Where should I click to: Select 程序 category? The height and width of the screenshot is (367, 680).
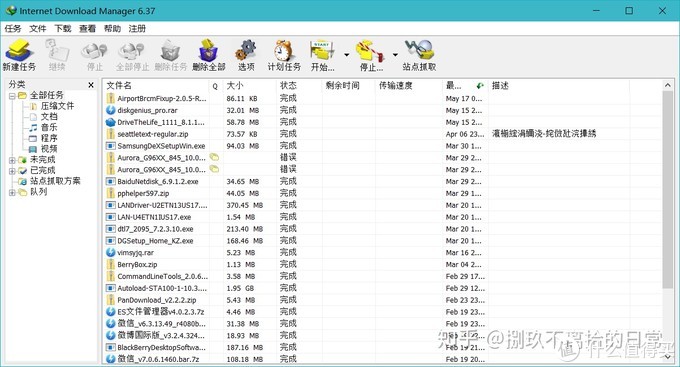click(49, 138)
